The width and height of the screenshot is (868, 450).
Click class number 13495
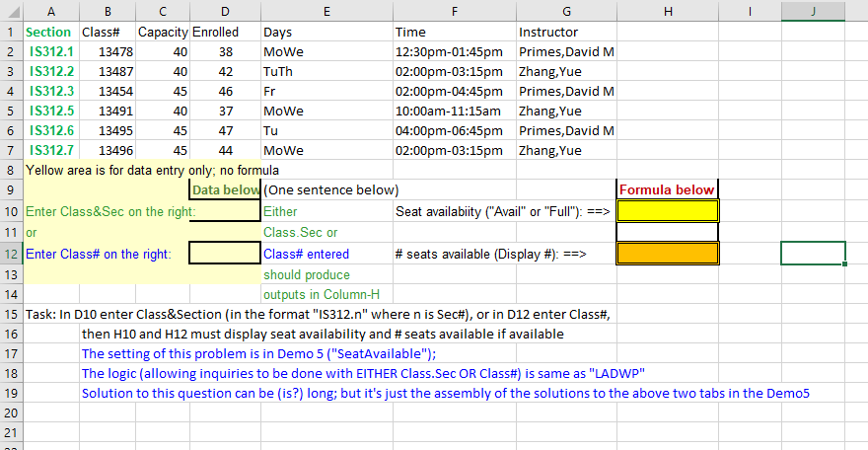pos(108,130)
